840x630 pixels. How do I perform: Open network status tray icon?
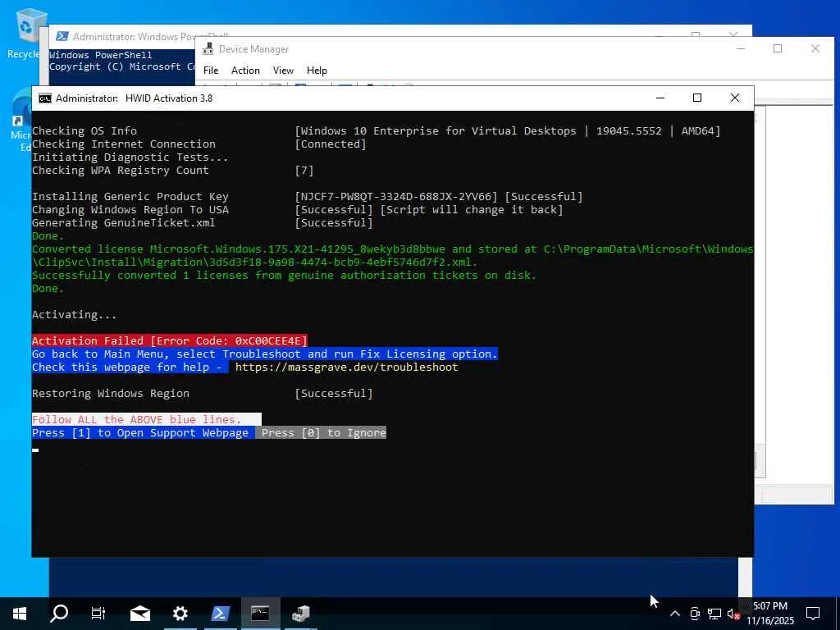(x=714, y=614)
